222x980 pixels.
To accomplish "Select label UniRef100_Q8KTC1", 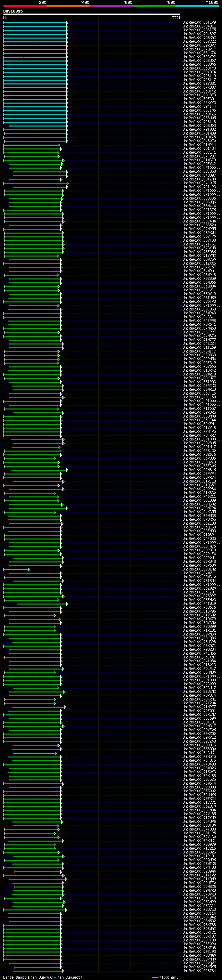I will tap(199, 932).
